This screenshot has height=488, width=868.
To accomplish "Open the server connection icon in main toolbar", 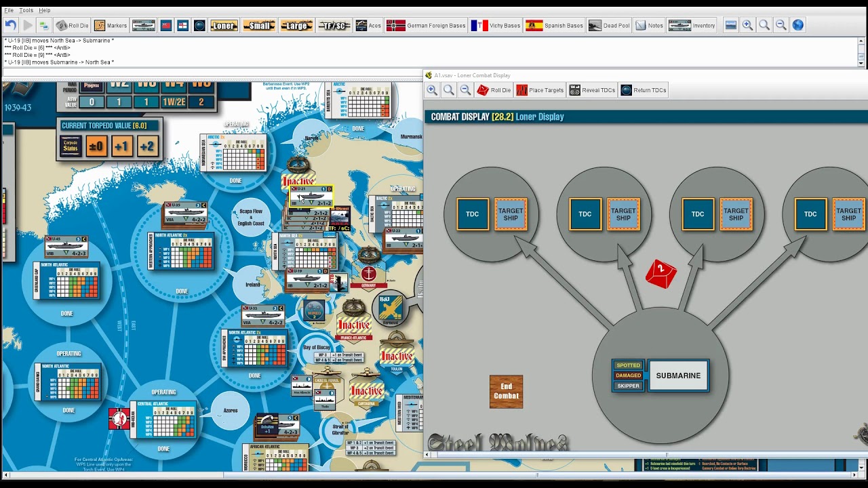I will point(43,26).
